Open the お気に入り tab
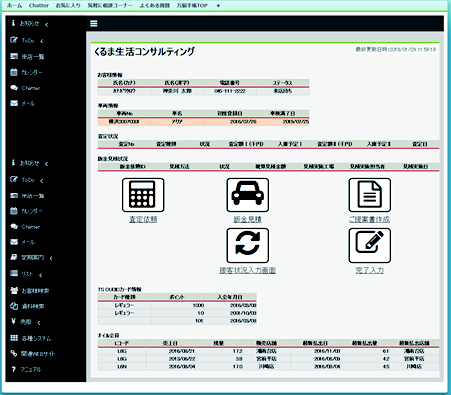 [x=68, y=6]
